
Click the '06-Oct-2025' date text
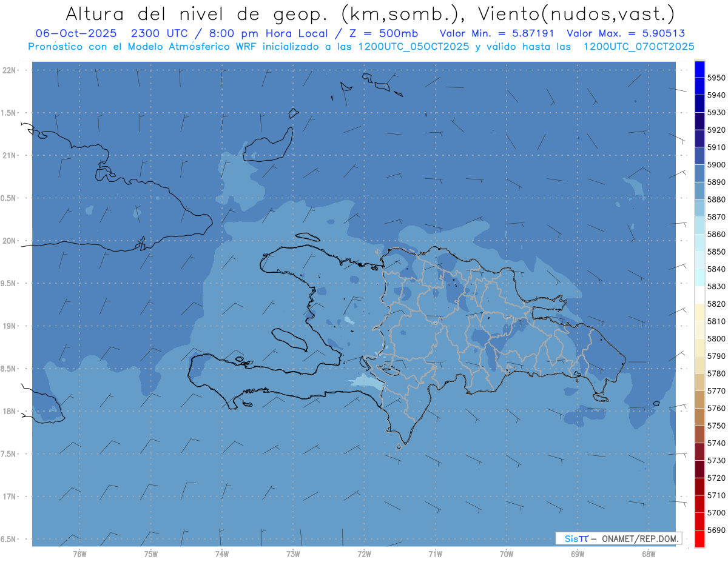tap(76, 33)
